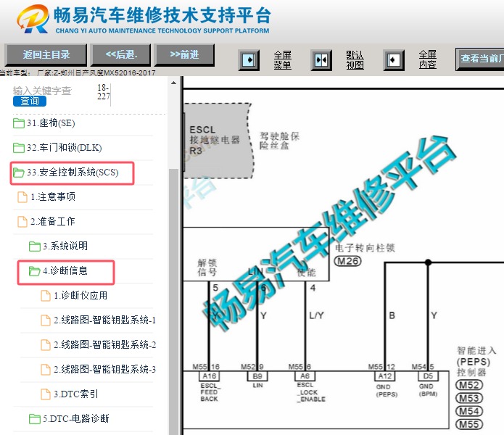Click the blue 查询 search button
The image size is (504, 435).
click(x=30, y=101)
